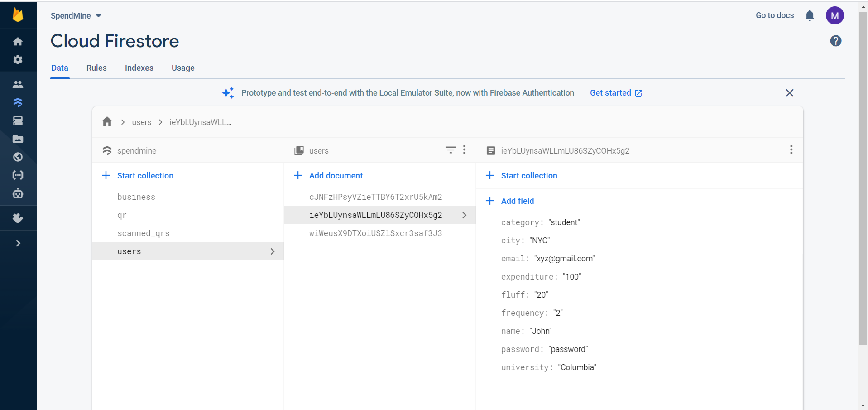
Task: Switch to the Indexes tab
Action: 139,68
